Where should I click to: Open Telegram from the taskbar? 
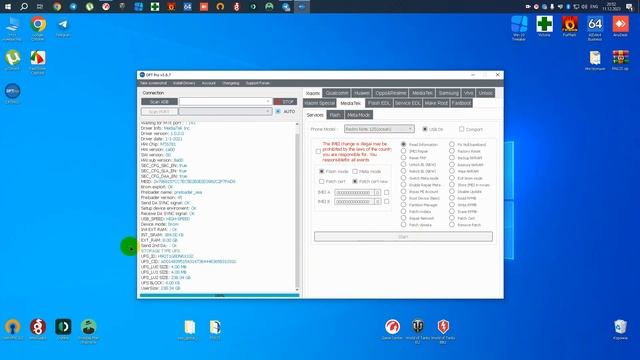click(x=73, y=7)
